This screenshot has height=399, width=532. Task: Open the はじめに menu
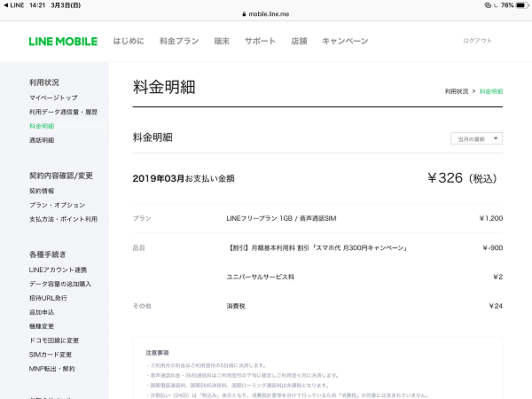(129, 41)
